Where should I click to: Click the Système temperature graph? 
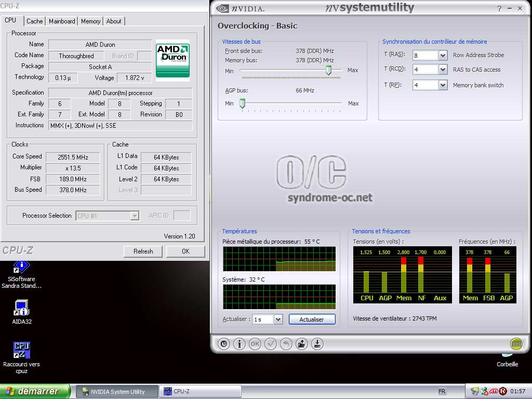279,297
